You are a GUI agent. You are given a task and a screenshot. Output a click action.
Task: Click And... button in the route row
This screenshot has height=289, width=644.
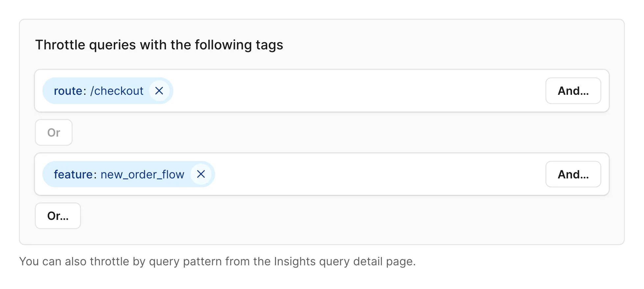pos(573,91)
